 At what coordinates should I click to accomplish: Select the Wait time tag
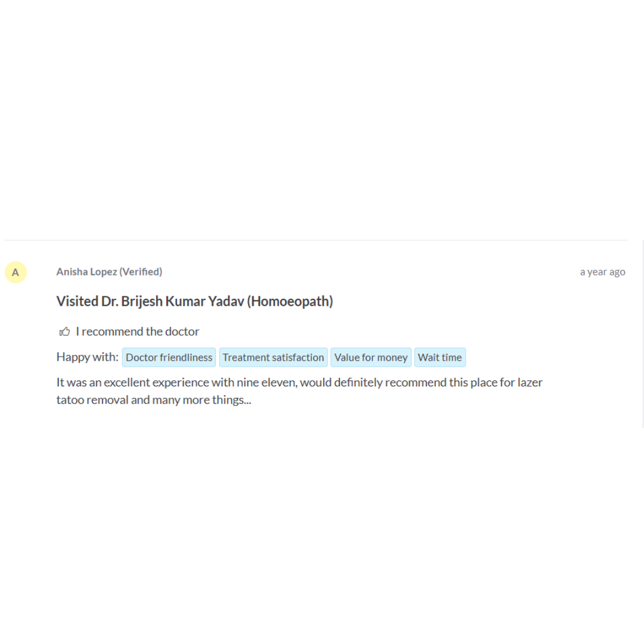440,357
